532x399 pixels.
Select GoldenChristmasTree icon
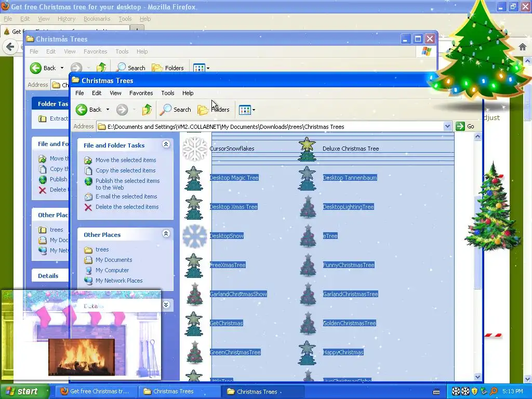pyautogui.click(x=308, y=323)
